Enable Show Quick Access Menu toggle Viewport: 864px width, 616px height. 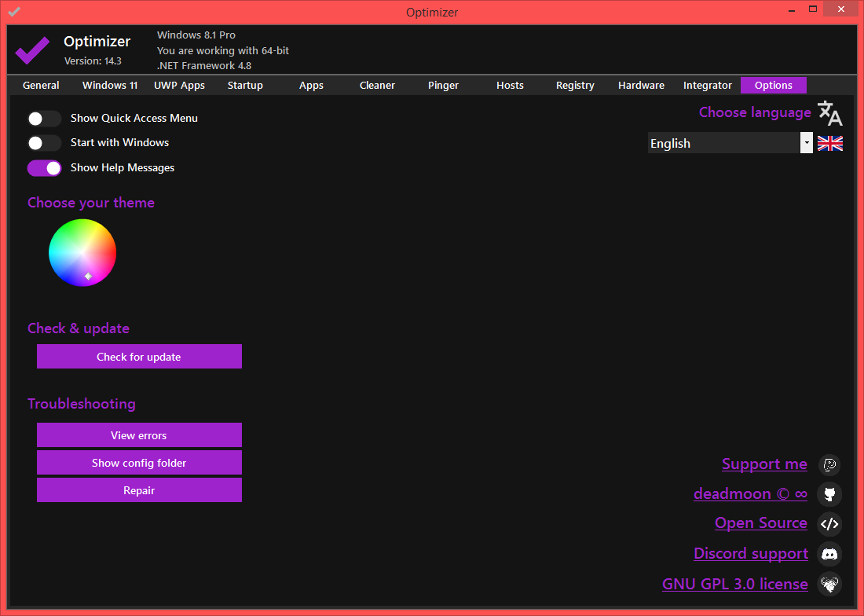[x=44, y=119]
